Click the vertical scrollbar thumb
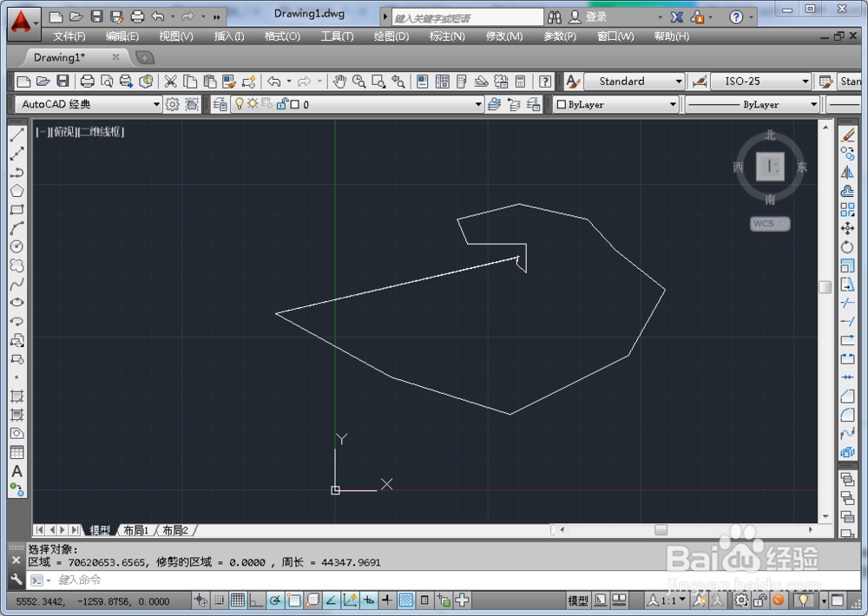This screenshot has height=616, width=868. (825, 287)
